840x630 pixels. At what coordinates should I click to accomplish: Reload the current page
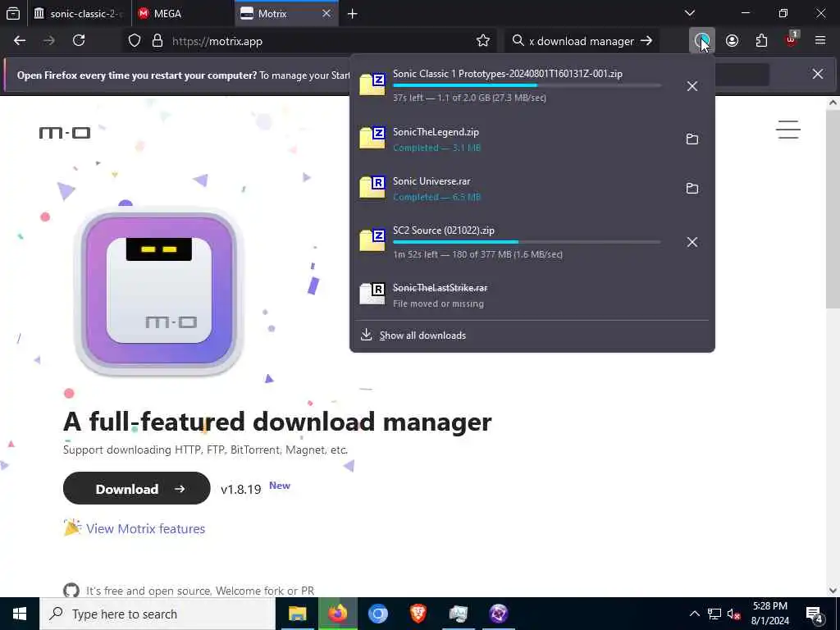pos(79,41)
